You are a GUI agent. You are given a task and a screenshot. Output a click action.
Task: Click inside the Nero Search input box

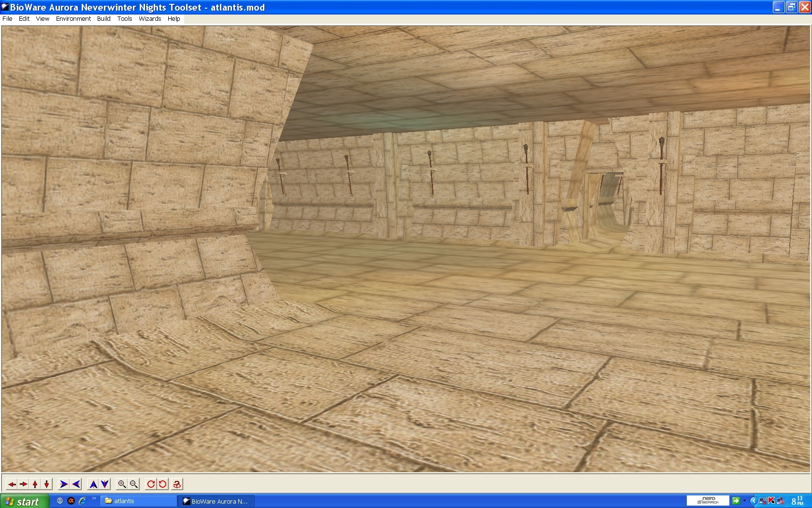[708, 501]
